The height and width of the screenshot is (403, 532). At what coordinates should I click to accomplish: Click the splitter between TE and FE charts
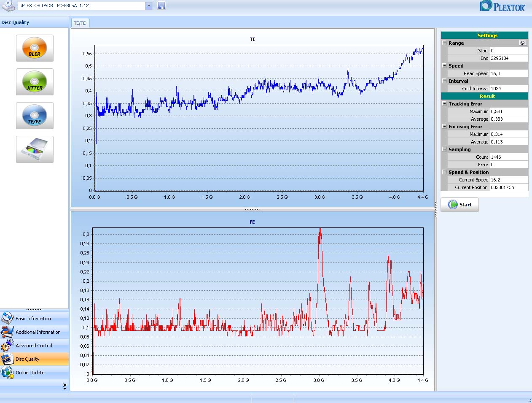pos(253,209)
